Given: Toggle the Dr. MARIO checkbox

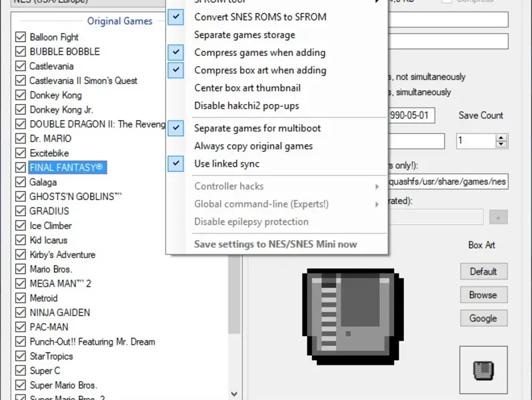Looking at the screenshot, I should 21,139.
